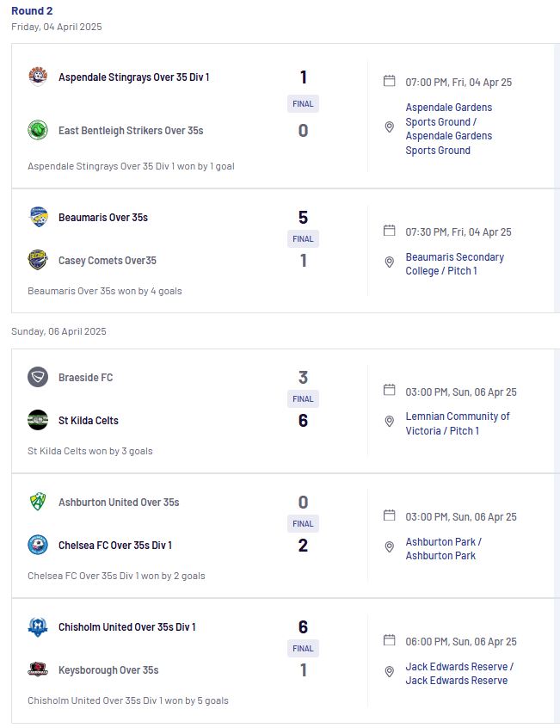Click the location pin beside Ashburton Park
560x728 pixels.
click(x=390, y=547)
